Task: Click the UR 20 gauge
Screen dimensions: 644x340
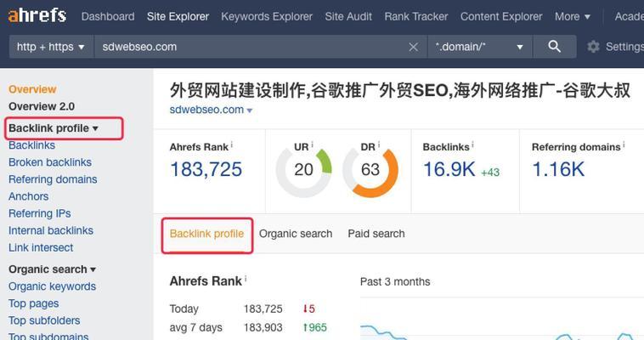Action: [x=303, y=169]
